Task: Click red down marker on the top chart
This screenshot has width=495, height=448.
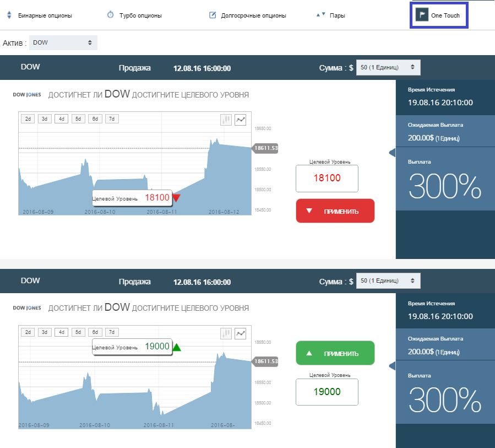Action: point(176,198)
